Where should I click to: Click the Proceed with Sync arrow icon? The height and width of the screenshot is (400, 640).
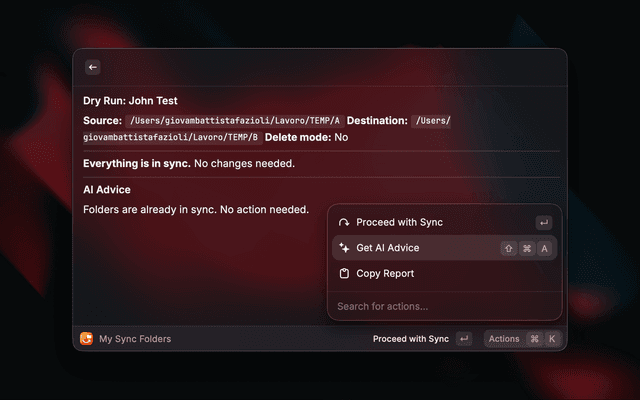click(344, 222)
